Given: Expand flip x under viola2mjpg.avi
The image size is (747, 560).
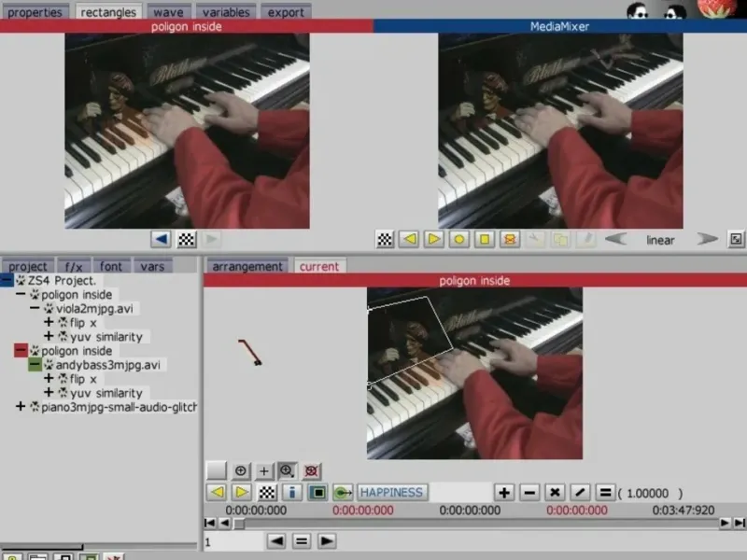Looking at the screenshot, I should pos(49,322).
